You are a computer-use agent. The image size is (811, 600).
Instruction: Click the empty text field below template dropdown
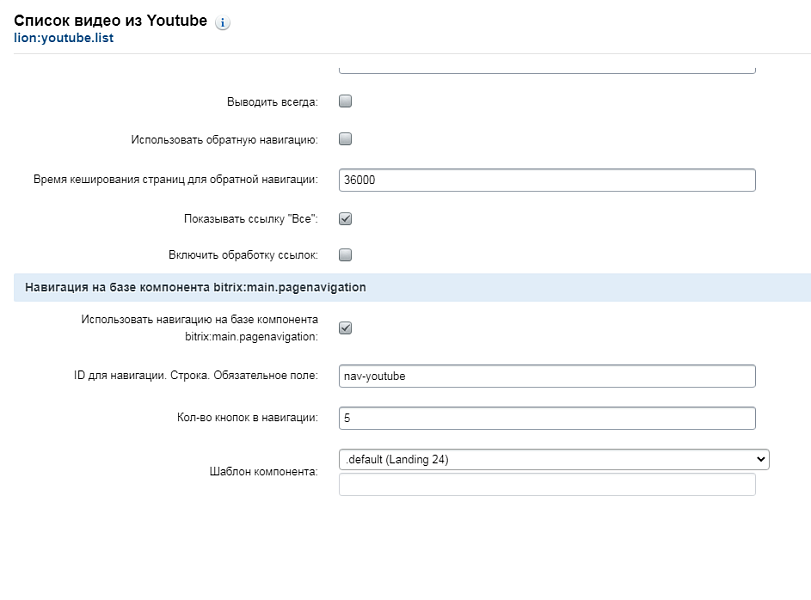coord(546,485)
